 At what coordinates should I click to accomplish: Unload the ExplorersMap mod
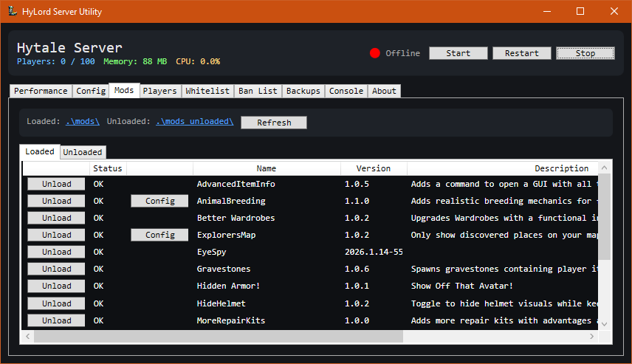click(x=56, y=235)
